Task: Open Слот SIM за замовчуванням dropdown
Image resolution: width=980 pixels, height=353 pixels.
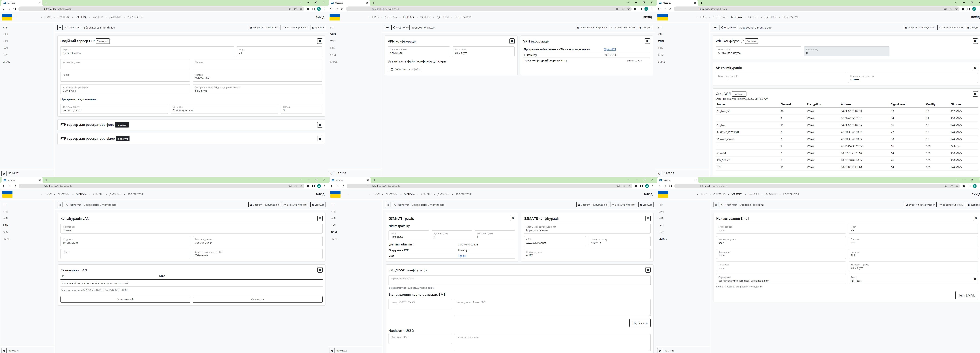Action: click(x=587, y=228)
